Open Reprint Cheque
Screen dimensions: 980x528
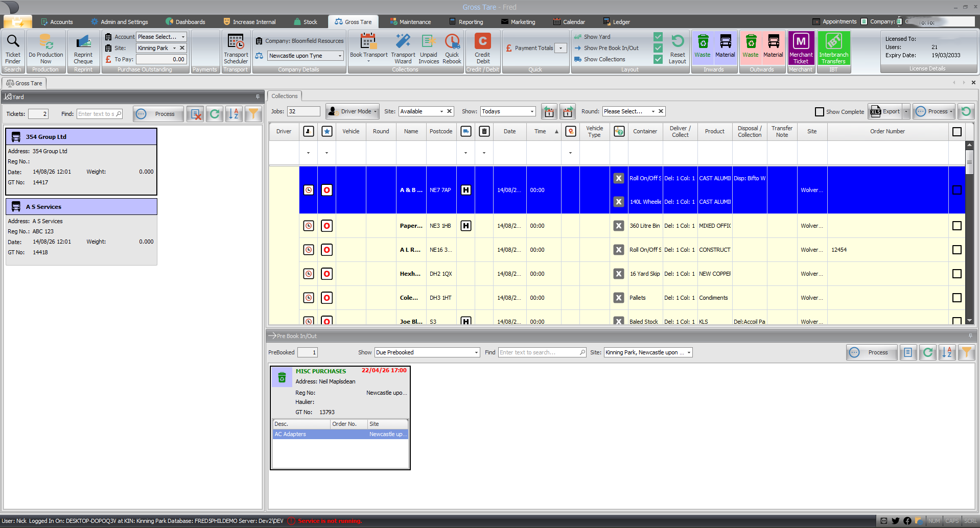(83, 49)
